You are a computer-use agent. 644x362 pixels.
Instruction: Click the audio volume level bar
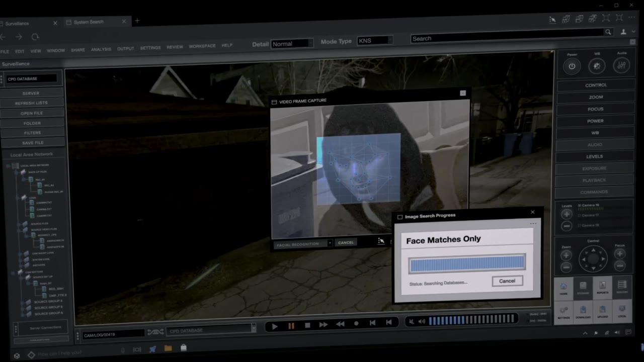click(472, 320)
